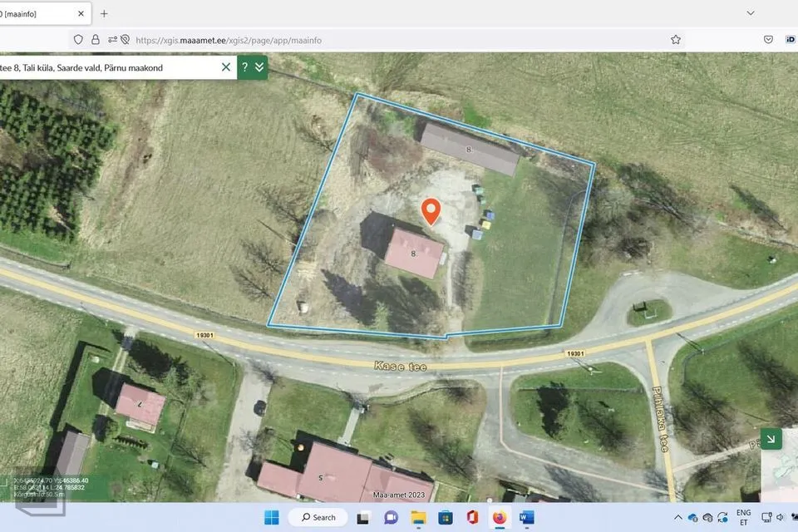Open the site padlock security info
798x532 pixels.
[x=96, y=39]
